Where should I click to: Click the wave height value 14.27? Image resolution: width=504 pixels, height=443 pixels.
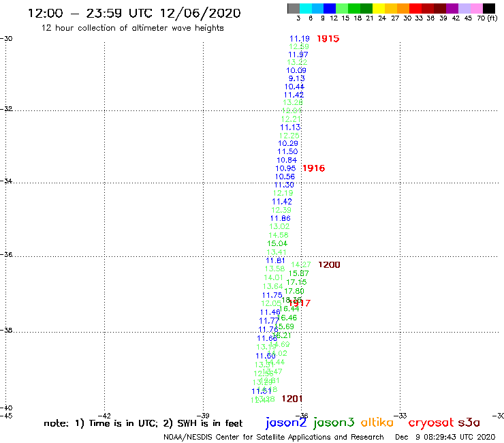[301, 264]
